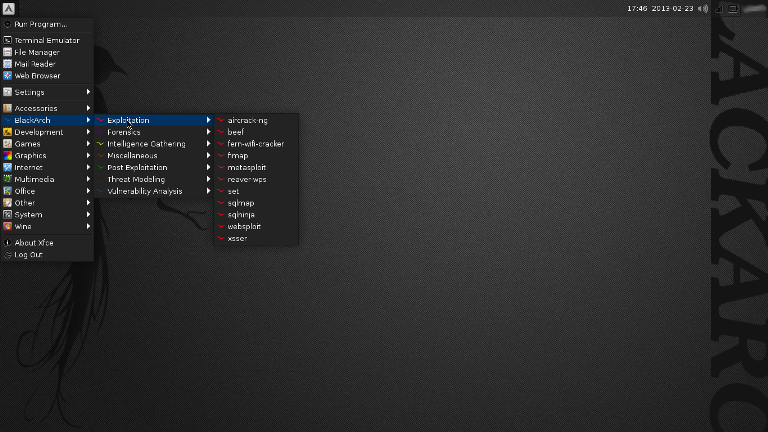Open the File Manager entry
This screenshot has height=432, width=768.
click(47, 52)
